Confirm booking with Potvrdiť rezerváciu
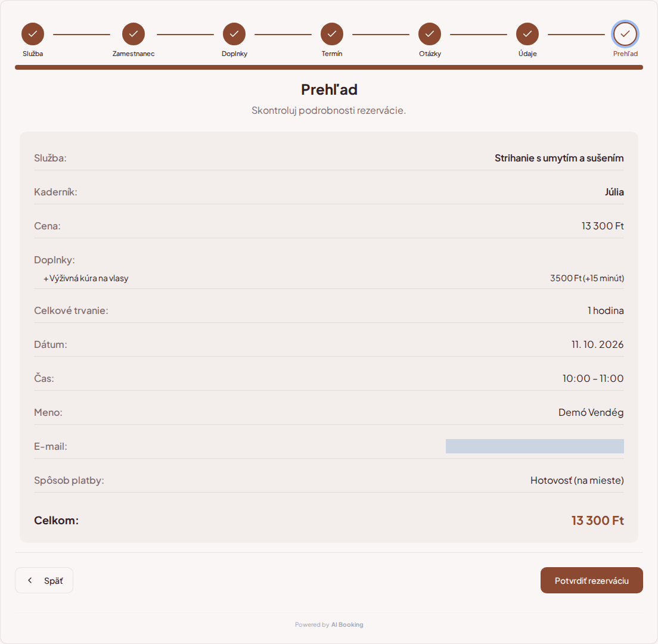 tap(592, 580)
